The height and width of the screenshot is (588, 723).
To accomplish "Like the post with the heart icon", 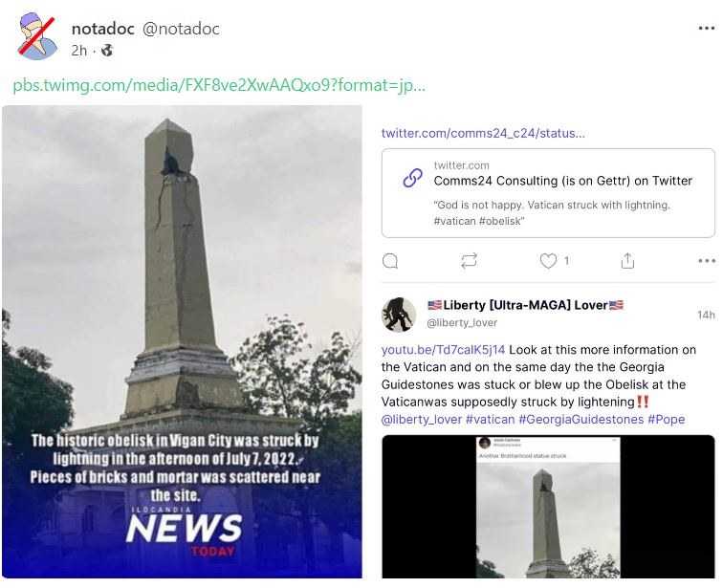I will coord(548,261).
